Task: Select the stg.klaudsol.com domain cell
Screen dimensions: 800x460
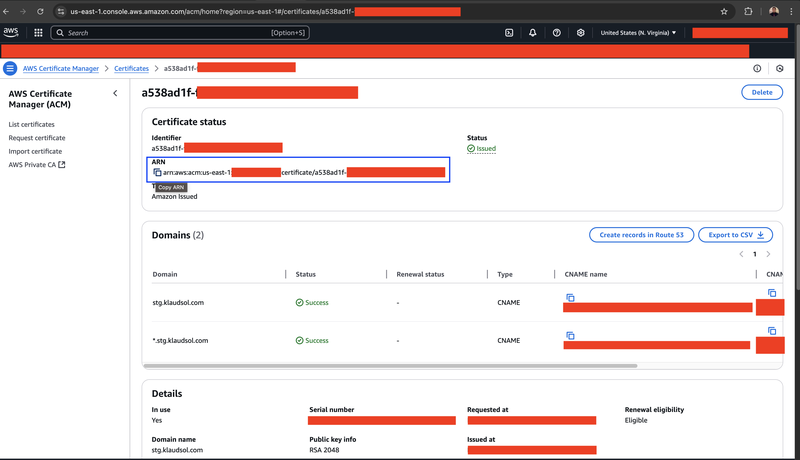Action: click(178, 302)
